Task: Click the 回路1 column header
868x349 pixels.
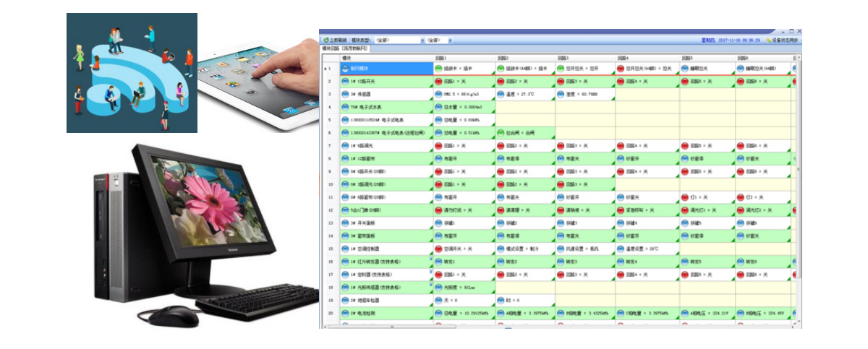Action: pos(463,56)
